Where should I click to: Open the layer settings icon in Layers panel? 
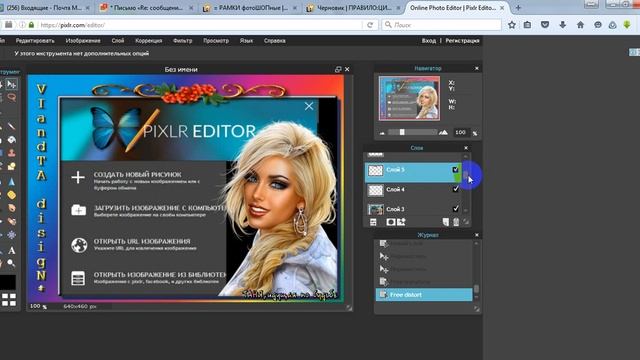pyautogui.click(x=373, y=222)
